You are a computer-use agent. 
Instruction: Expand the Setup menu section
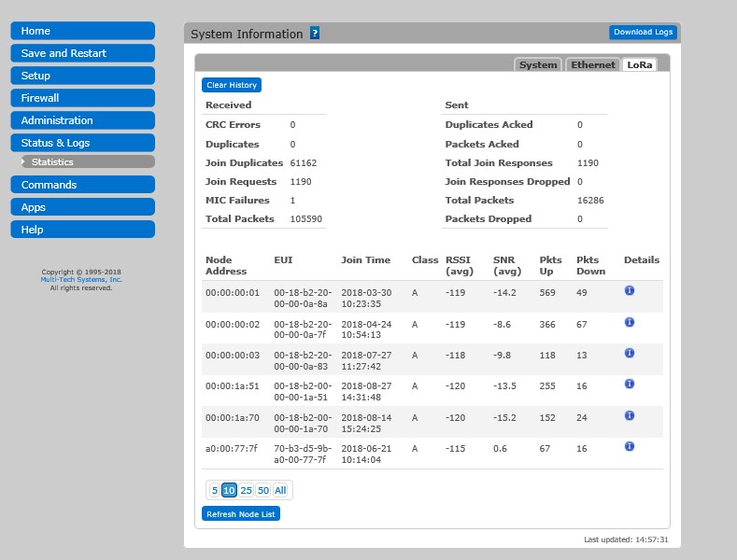click(82, 76)
